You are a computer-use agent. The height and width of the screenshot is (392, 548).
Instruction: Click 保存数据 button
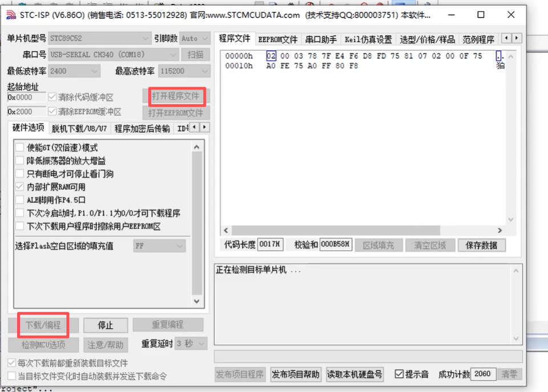pyautogui.click(x=482, y=245)
